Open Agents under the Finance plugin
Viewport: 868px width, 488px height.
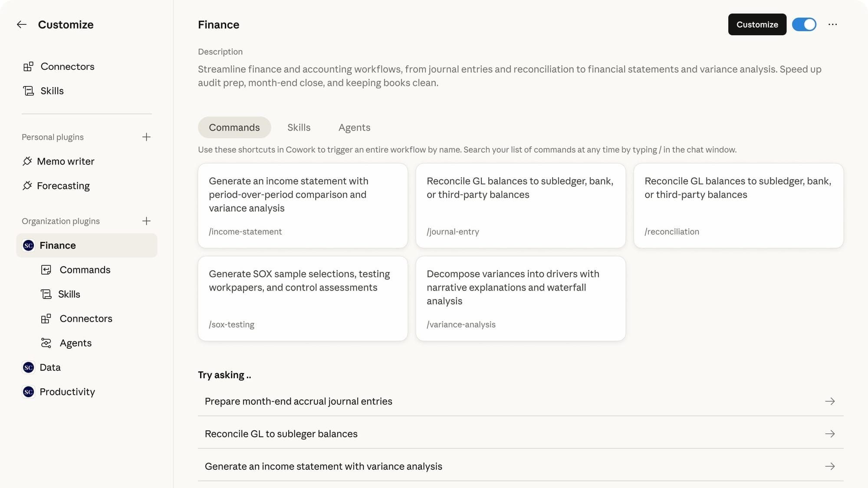(x=76, y=343)
